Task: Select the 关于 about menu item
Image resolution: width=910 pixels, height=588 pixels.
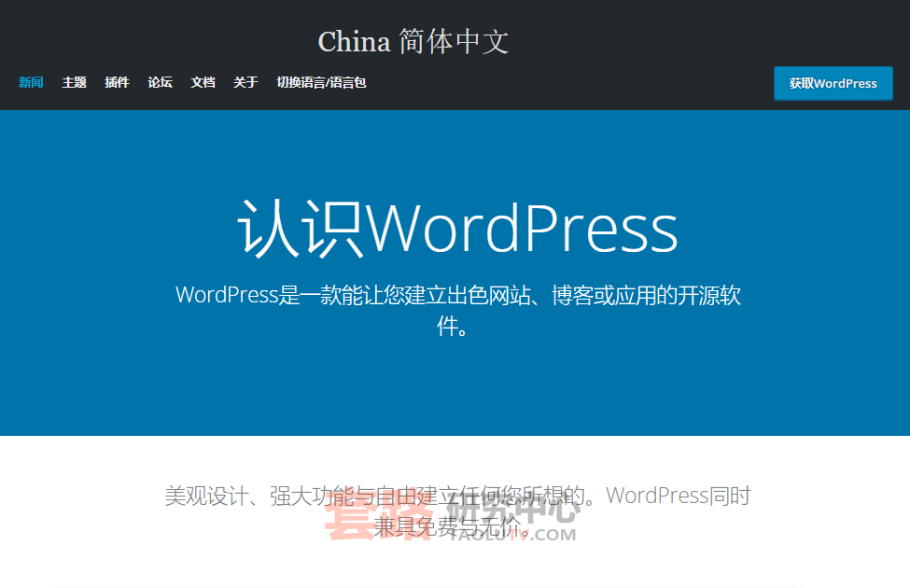Action: [245, 82]
